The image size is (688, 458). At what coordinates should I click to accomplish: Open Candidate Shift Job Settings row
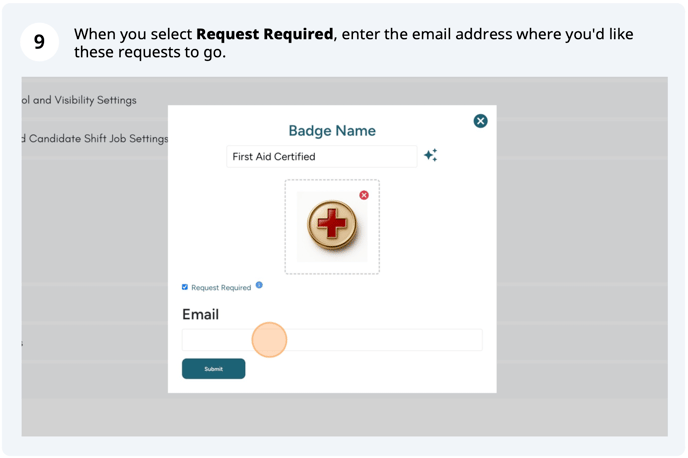(95, 139)
